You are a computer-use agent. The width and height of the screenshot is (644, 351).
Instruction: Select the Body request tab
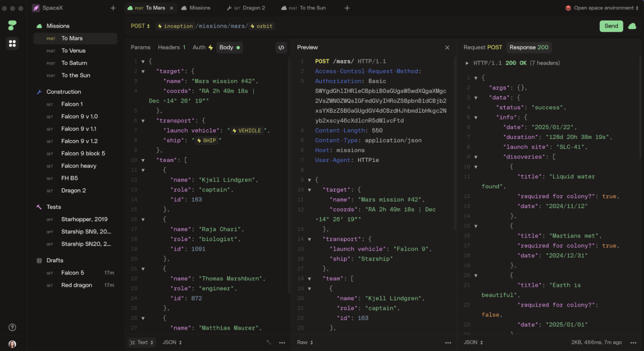[229, 47]
